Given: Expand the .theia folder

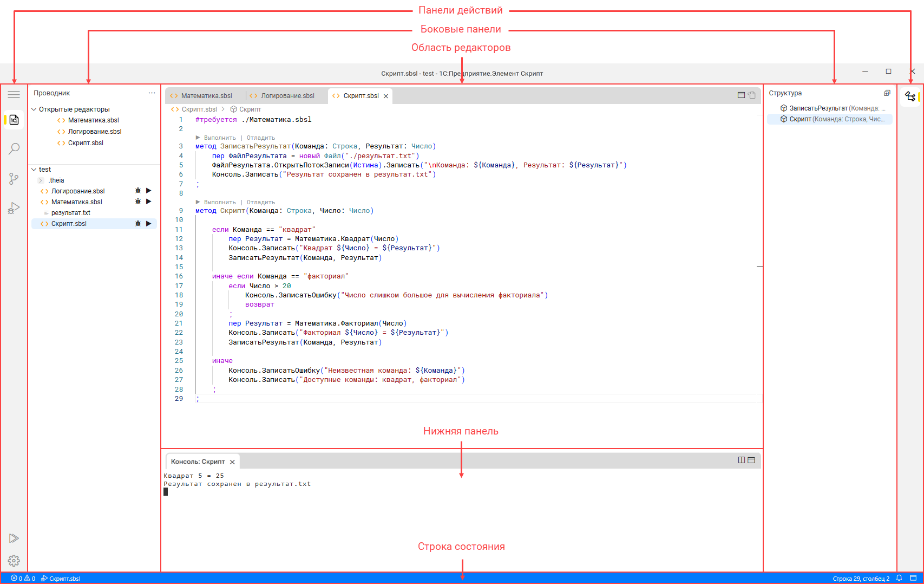Looking at the screenshot, I should tap(41, 180).
